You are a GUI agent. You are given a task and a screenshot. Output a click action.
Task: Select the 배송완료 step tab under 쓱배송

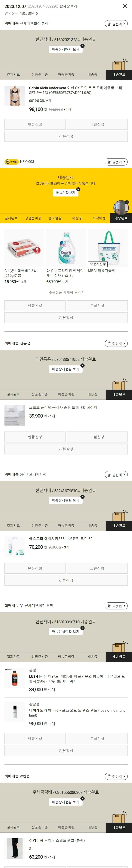(121, 218)
